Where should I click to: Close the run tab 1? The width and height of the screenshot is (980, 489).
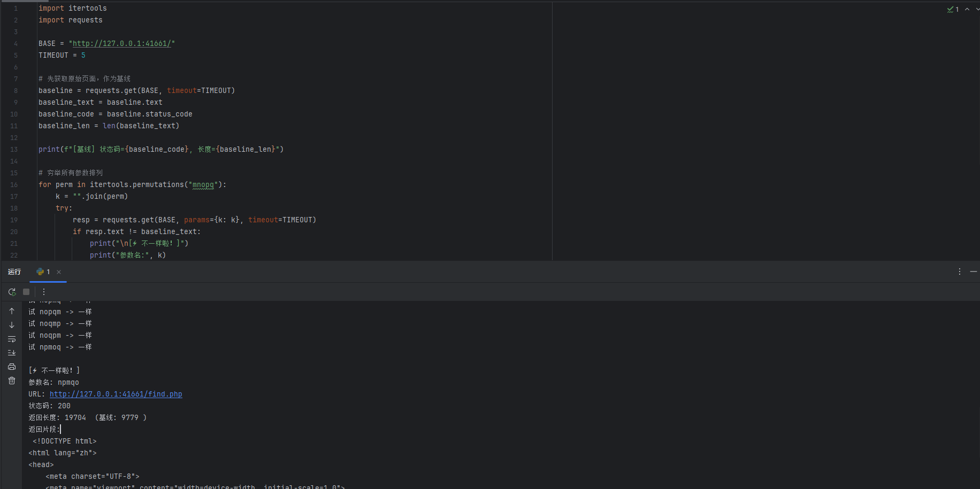(x=59, y=272)
